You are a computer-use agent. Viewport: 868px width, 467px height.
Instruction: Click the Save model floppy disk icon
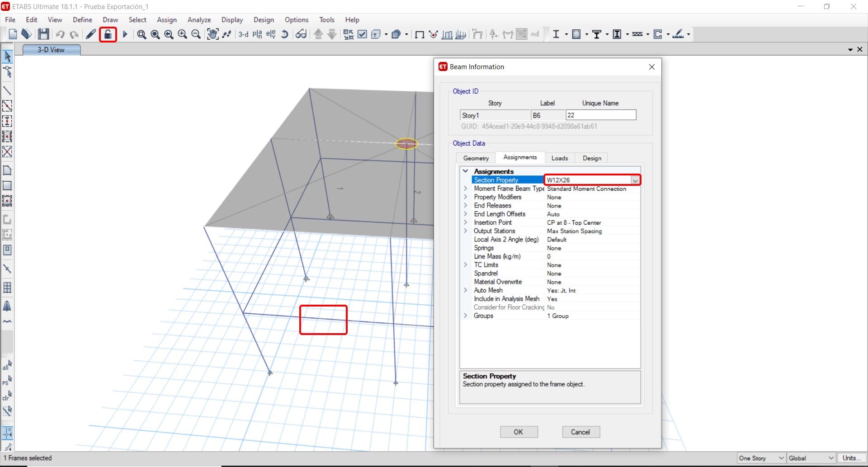tap(43, 34)
